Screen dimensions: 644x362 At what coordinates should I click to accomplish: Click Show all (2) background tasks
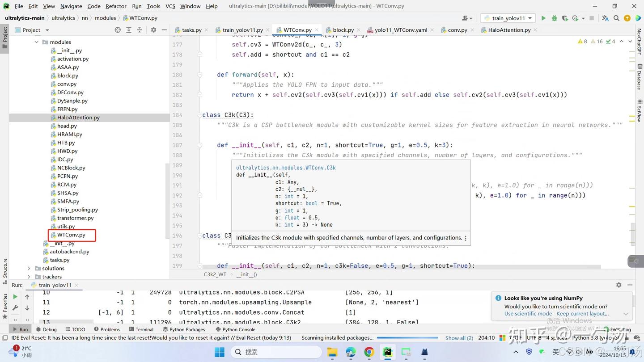(459, 338)
